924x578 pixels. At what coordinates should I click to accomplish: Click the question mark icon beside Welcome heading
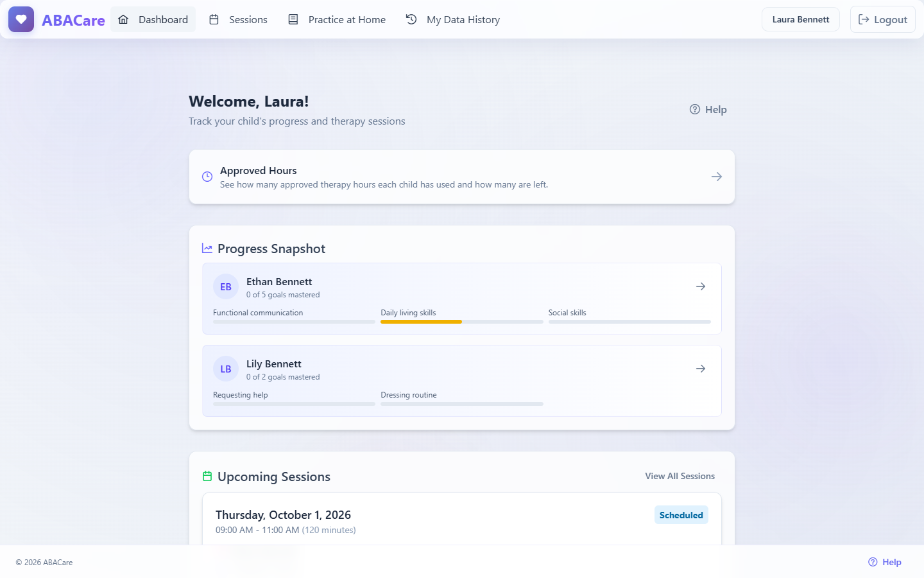tap(695, 109)
